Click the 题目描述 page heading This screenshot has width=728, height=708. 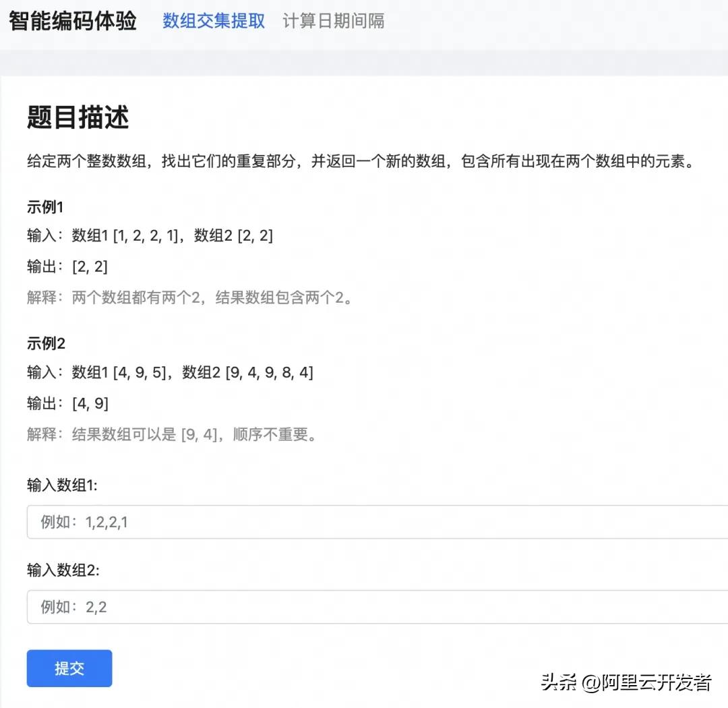tap(76, 117)
